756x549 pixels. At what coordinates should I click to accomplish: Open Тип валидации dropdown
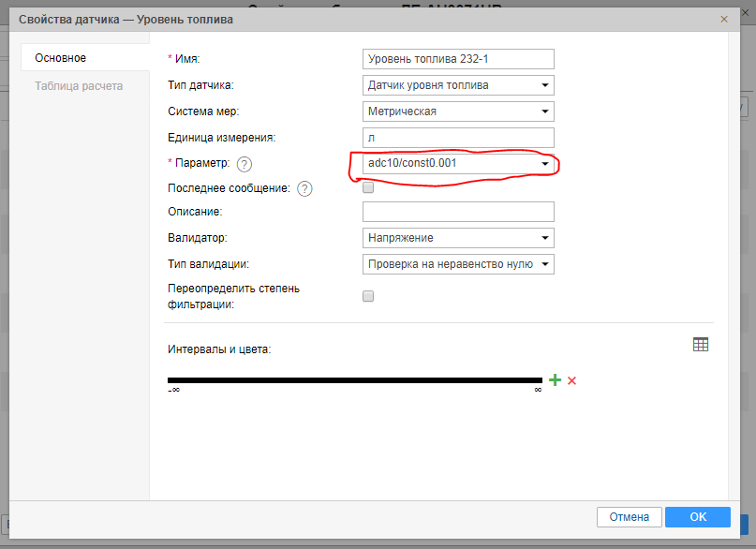pos(458,264)
